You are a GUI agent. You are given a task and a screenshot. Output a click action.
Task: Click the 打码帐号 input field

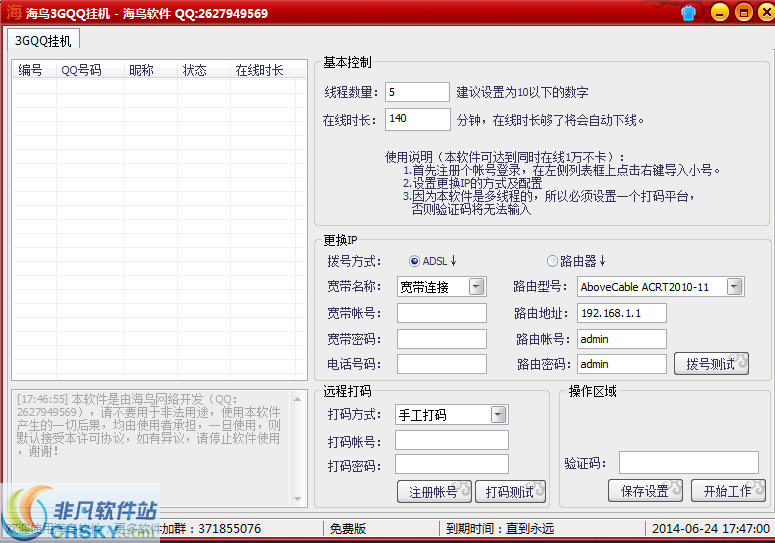[x=452, y=440]
